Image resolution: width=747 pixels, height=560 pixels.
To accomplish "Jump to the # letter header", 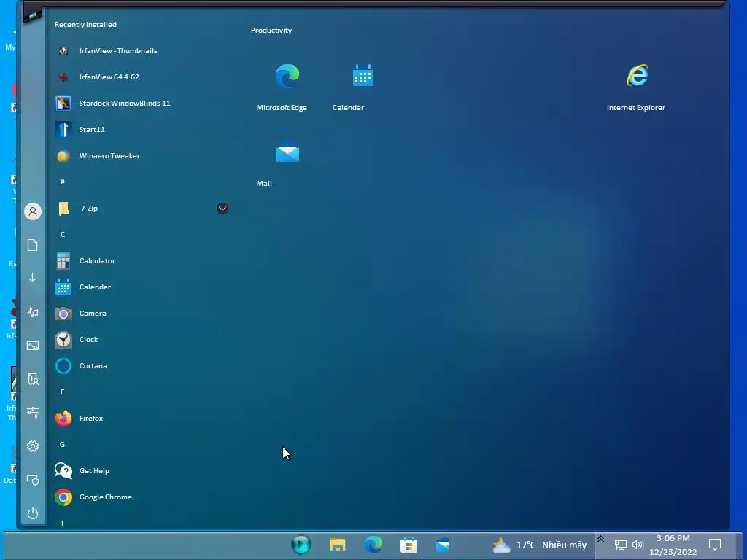I will [x=63, y=182].
